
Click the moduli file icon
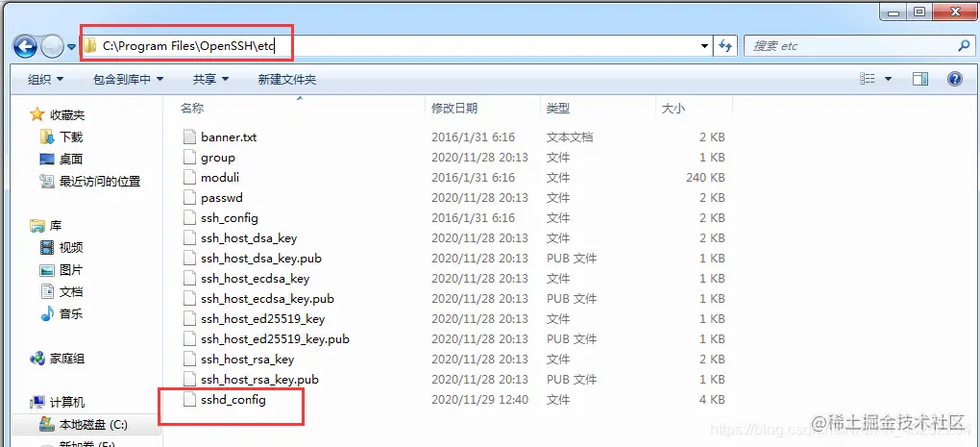[x=189, y=178]
